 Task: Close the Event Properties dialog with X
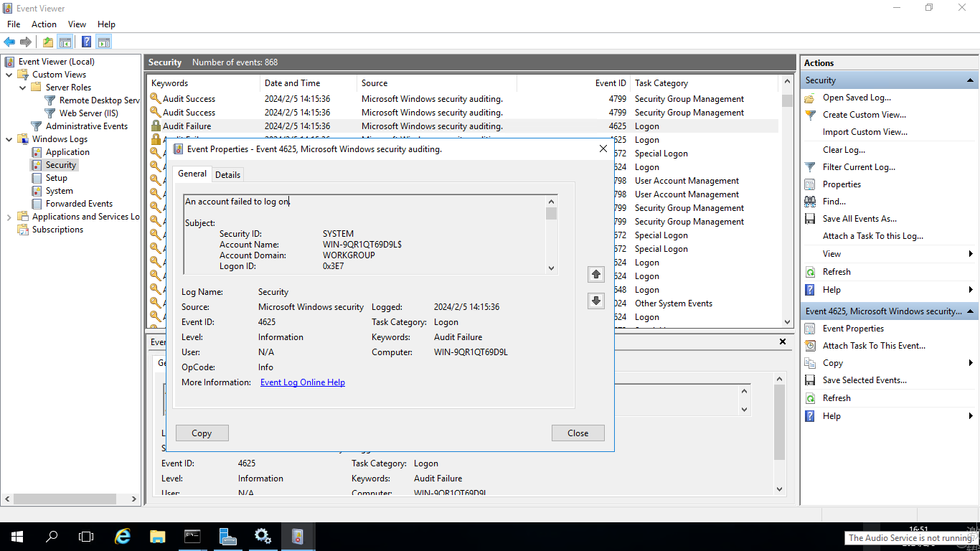click(603, 149)
